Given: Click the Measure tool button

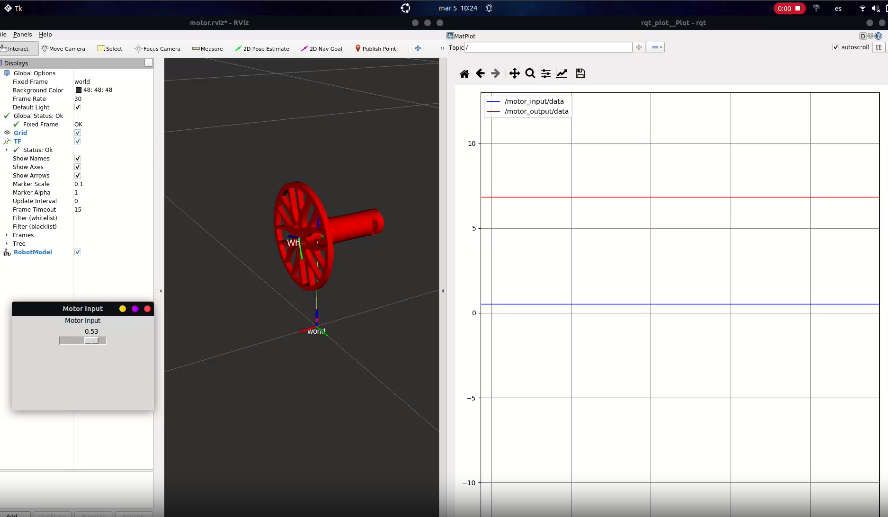Looking at the screenshot, I should (208, 49).
